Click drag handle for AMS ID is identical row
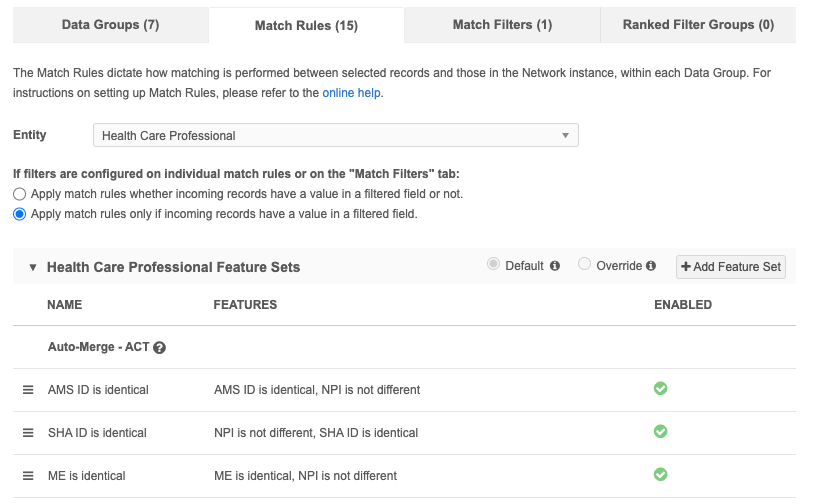Screen dimensions: 815x504 click(x=28, y=389)
